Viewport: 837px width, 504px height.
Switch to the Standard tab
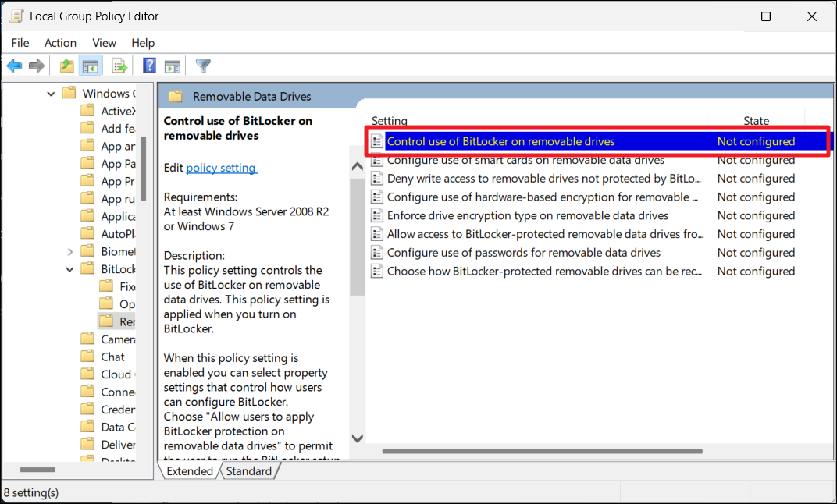(x=248, y=471)
